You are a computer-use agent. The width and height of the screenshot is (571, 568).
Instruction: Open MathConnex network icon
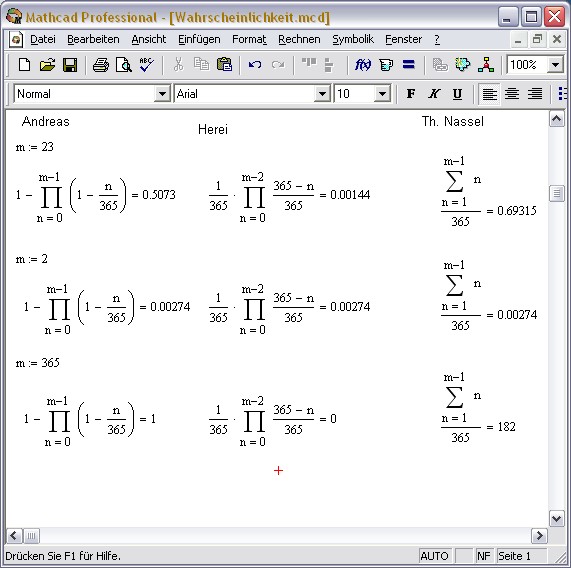coord(486,65)
